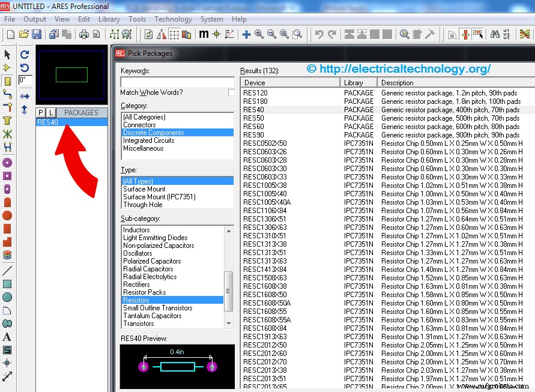Select the Selection arrow tool
This screenshot has height=392, width=535.
7,54
